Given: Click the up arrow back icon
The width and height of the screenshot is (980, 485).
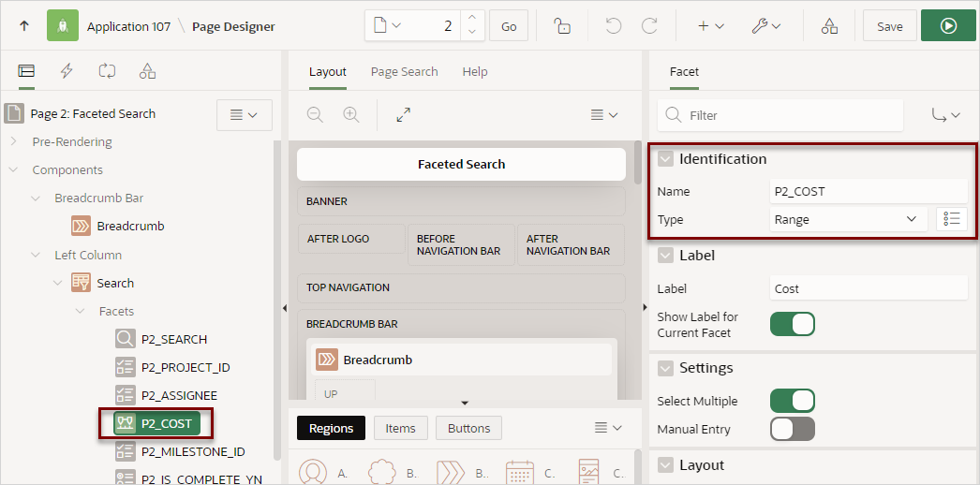Looking at the screenshot, I should pyautogui.click(x=24, y=26).
